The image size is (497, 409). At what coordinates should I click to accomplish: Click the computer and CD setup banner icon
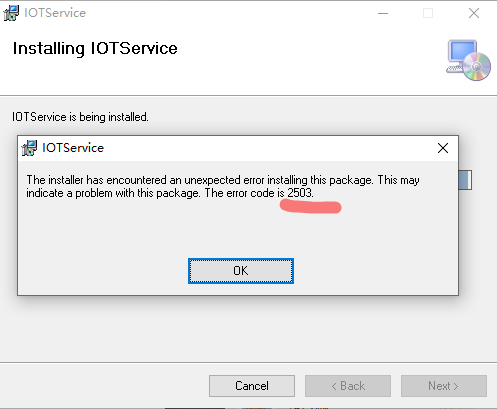(468, 60)
